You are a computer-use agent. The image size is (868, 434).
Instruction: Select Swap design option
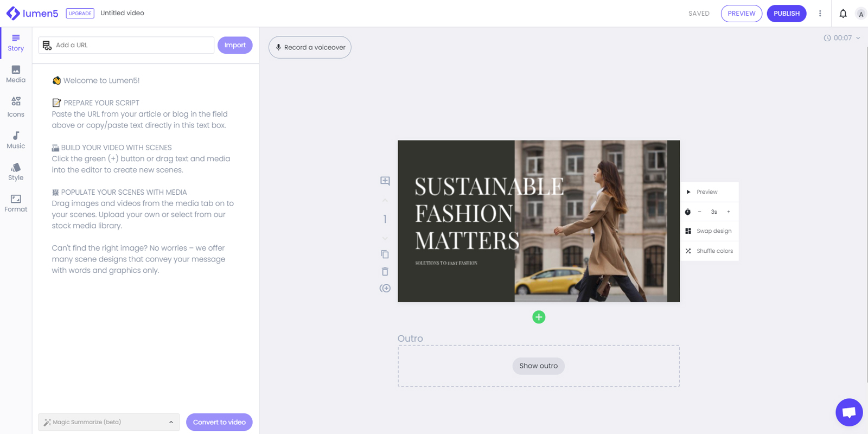710,231
